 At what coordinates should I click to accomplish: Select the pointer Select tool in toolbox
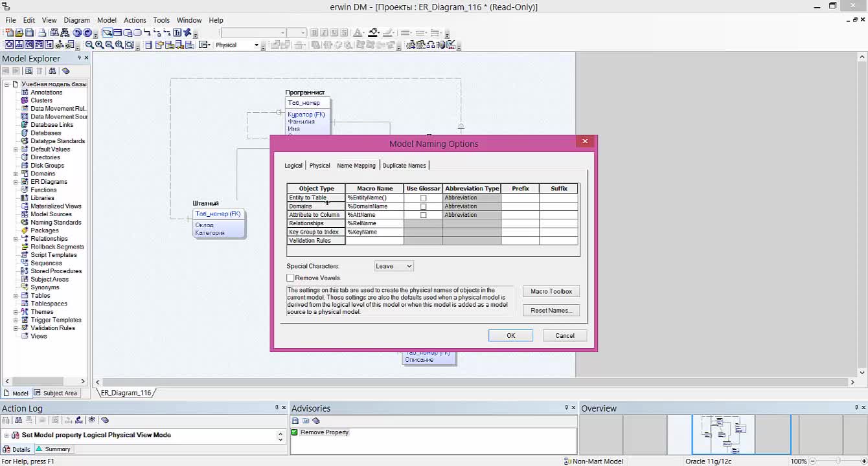[107, 32]
